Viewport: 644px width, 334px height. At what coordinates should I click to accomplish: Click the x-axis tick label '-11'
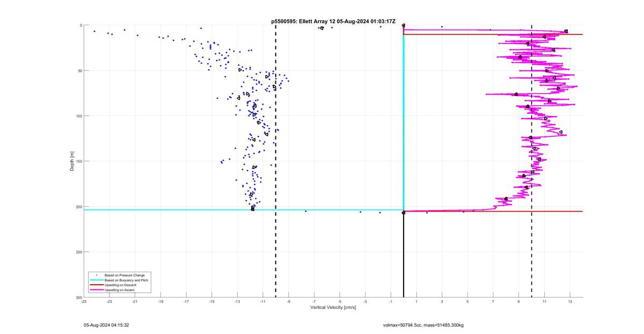click(263, 302)
